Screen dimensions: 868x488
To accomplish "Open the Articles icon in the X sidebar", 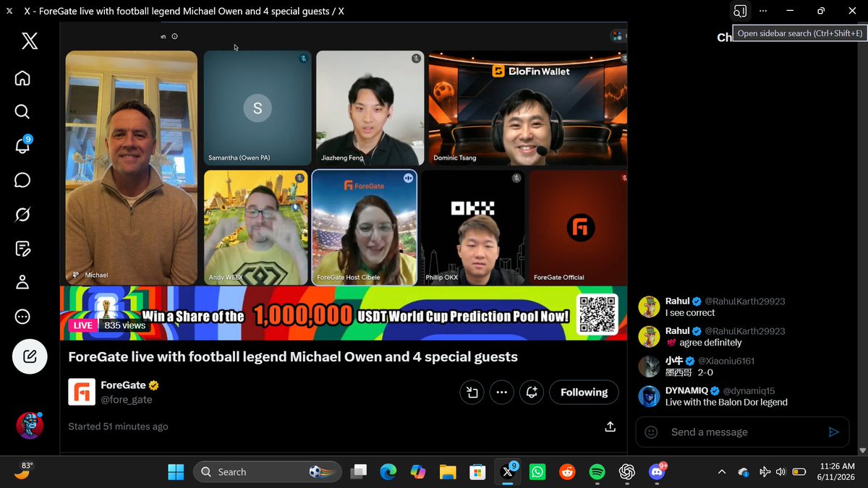I will click(22, 248).
